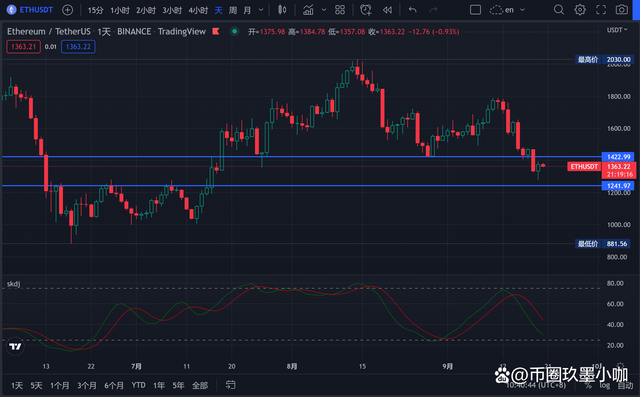This screenshot has width=640, height=397.
Task: Set date range to 6个月
Action: tap(114, 386)
